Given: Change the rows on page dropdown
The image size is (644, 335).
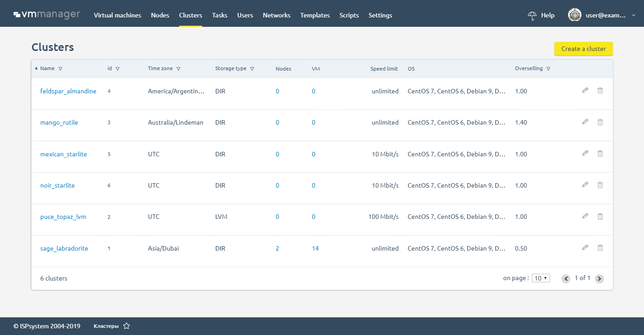Looking at the screenshot, I should pos(541,278).
